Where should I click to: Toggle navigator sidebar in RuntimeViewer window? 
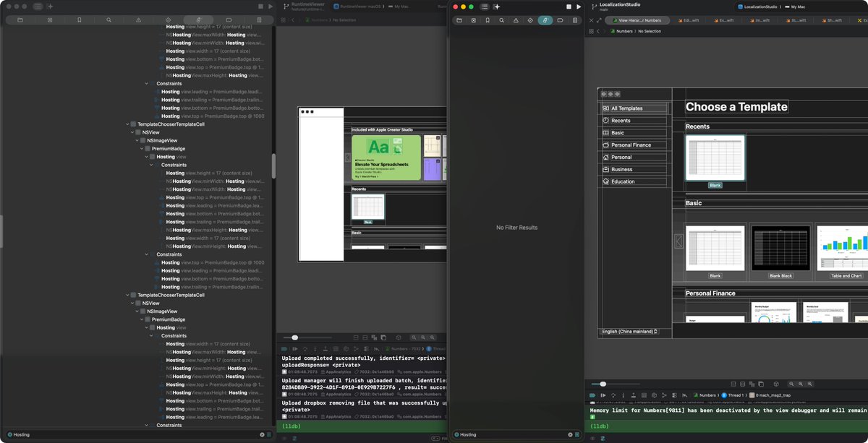[39, 7]
